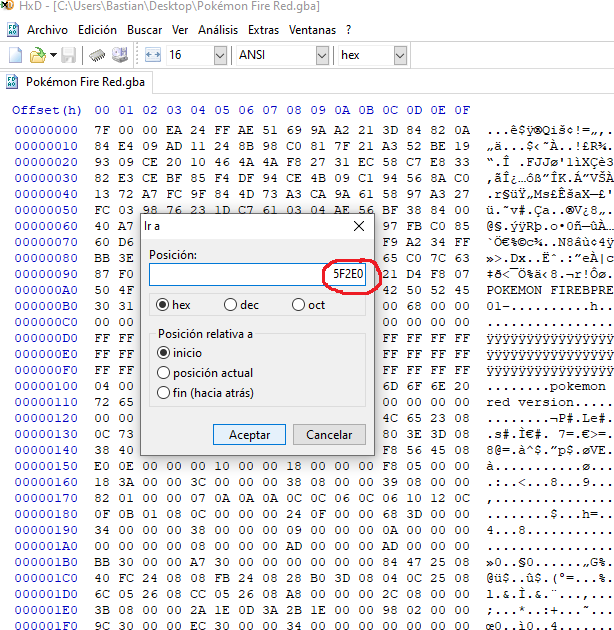Screen dimensions: 614x630
Task: Click offset row 00000150
Action: (46, 466)
